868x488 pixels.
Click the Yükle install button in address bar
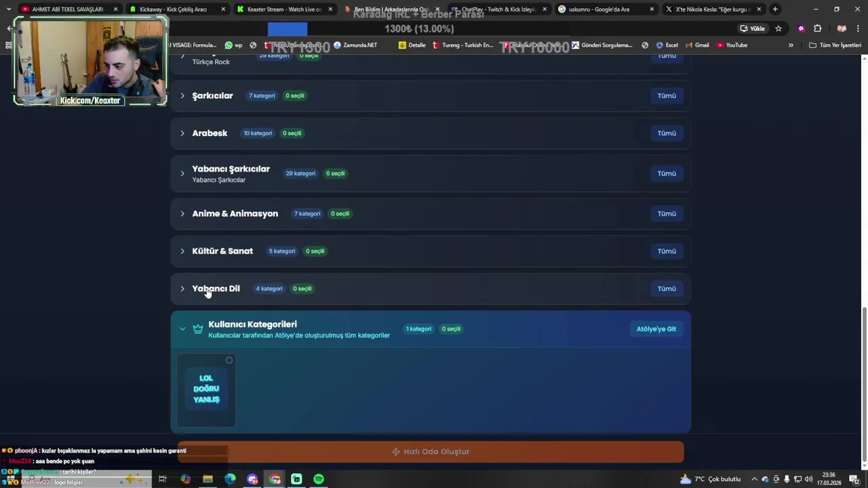(x=753, y=28)
